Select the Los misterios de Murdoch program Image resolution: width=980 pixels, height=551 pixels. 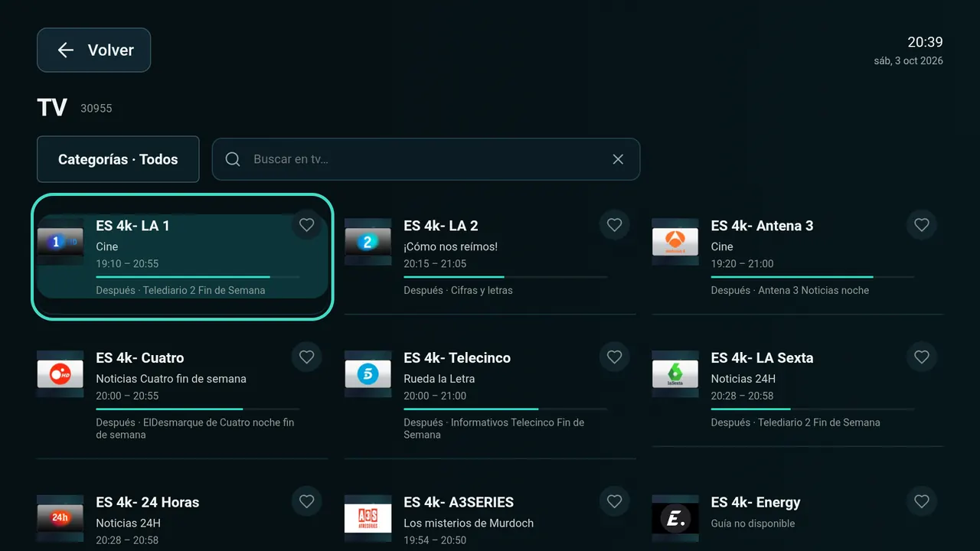point(469,523)
